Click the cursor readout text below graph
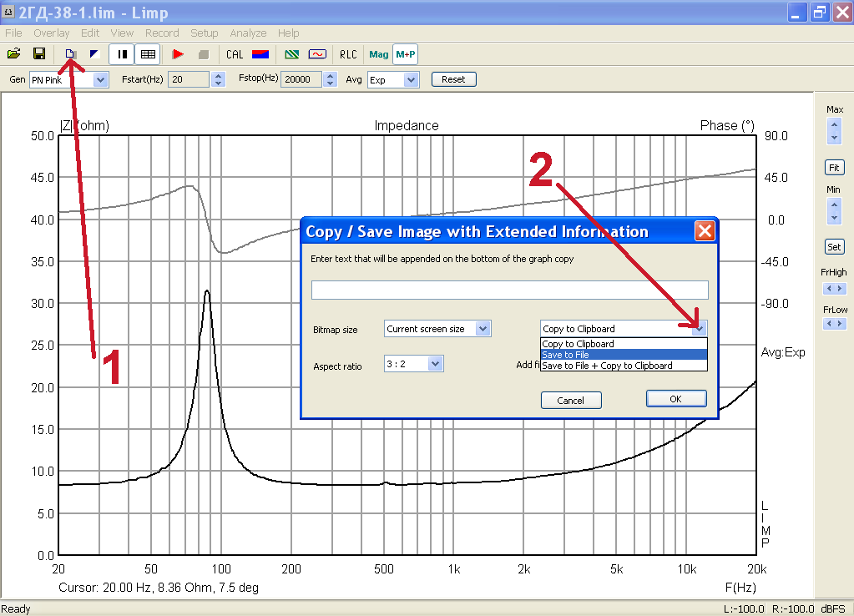The height and width of the screenshot is (616, 854). [159, 588]
